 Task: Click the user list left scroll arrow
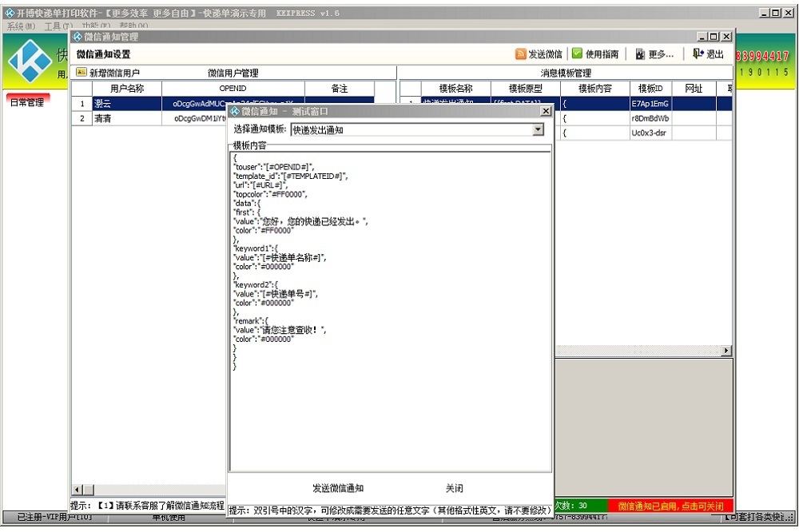[77, 490]
